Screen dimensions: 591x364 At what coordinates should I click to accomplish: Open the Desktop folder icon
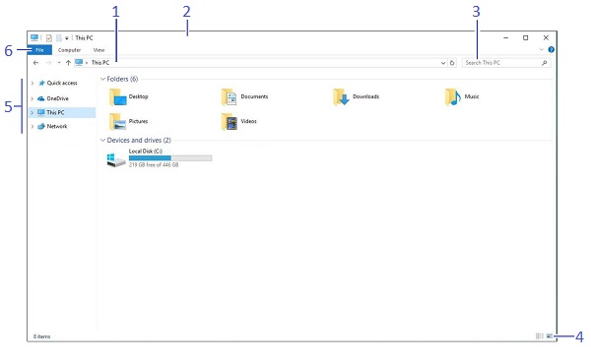(118, 97)
